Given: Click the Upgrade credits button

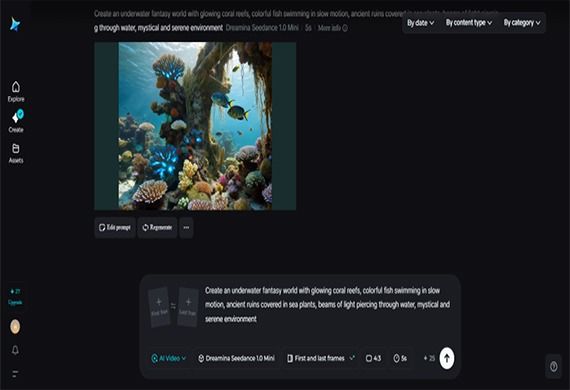Looking at the screenshot, I should (15, 297).
